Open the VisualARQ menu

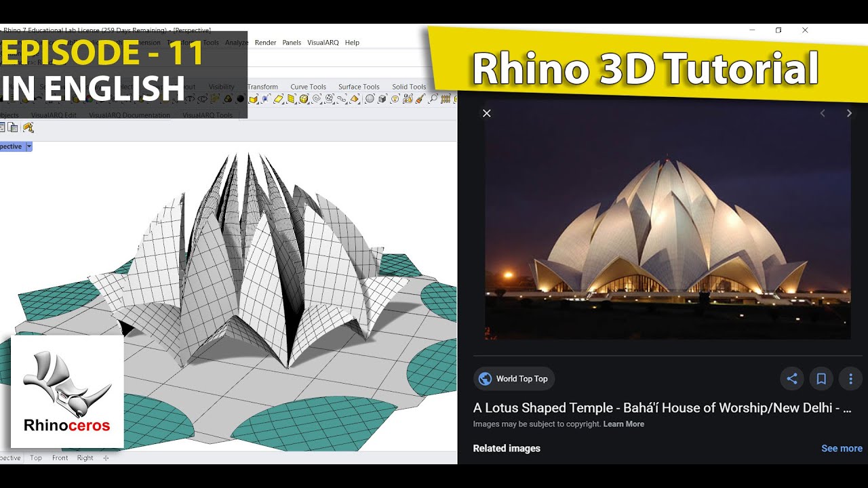coord(323,43)
